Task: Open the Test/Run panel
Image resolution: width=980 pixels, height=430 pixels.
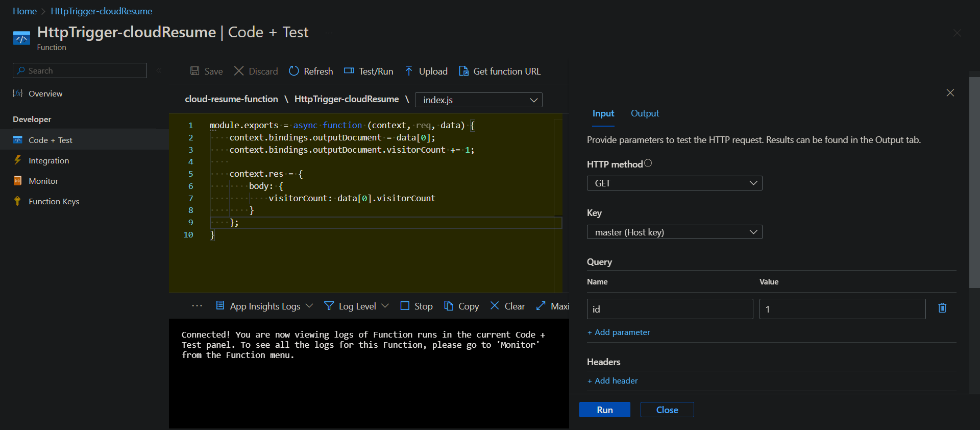Action: click(369, 71)
